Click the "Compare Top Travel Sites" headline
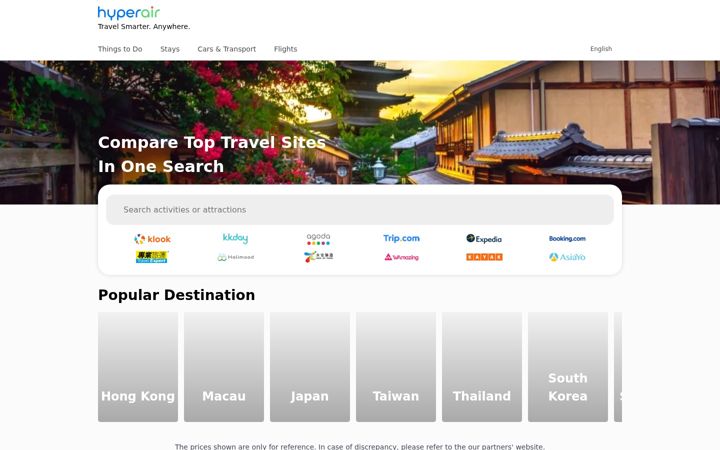Screen dimensions: 720x450 pos(212,142)
